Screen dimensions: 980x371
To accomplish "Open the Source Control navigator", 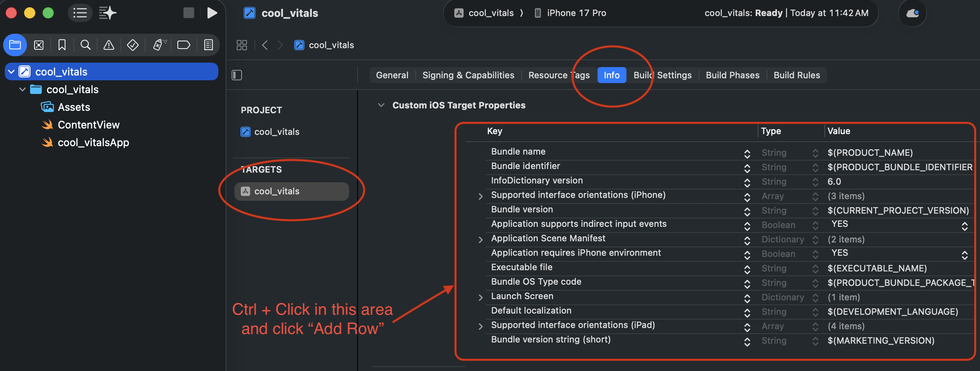I will (x=39, y=45).
